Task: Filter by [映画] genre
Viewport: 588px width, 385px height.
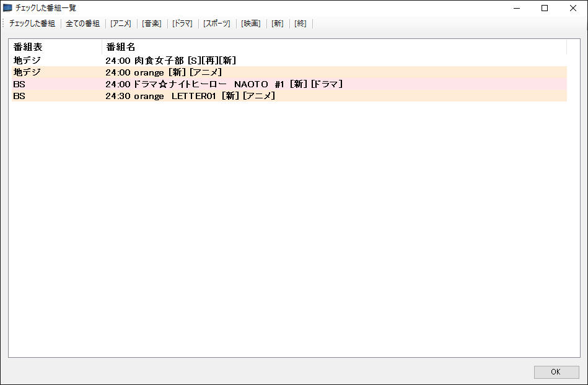Action: click(x=251, y=24)
